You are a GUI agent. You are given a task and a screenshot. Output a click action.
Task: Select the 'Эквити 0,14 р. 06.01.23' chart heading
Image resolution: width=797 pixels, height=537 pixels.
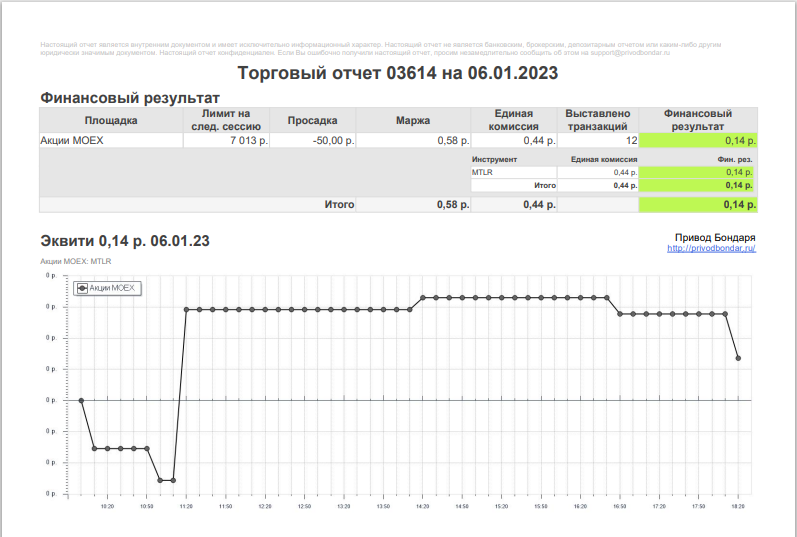pyautogui.click(x=125, y=241)
